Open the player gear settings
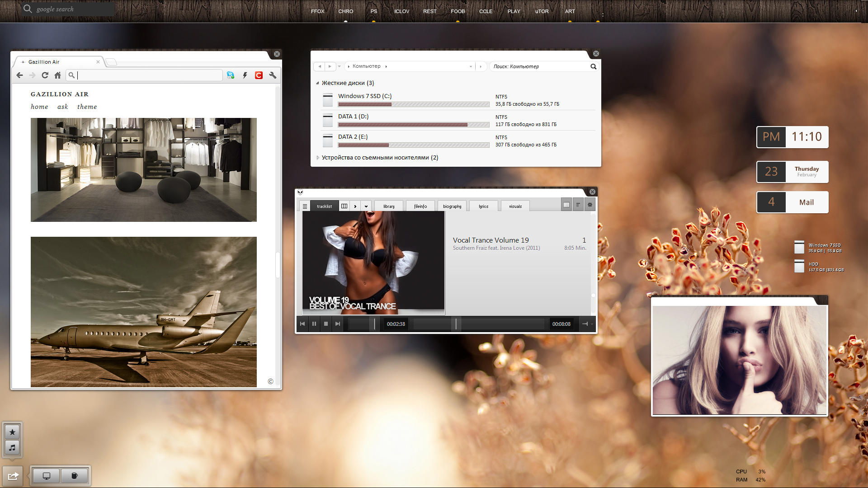The height and width of the screenshot is (488, 868). pyautogui.click(x=590, y=205)
